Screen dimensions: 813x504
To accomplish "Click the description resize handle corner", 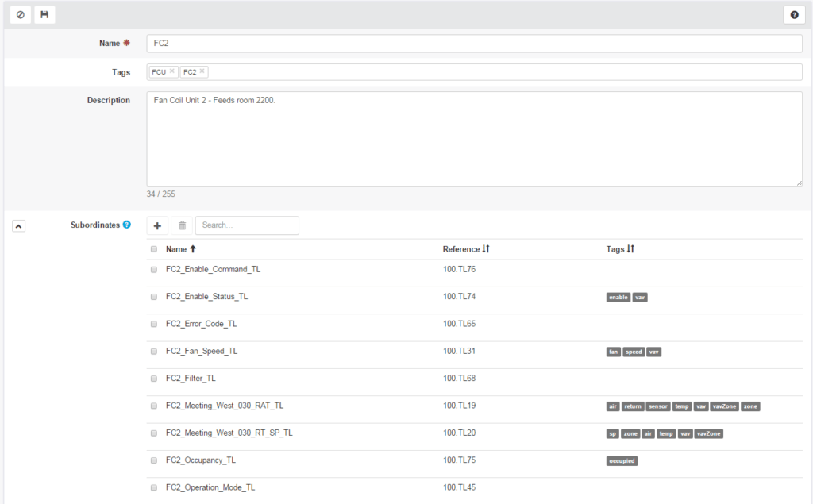I will coord(799,183).
